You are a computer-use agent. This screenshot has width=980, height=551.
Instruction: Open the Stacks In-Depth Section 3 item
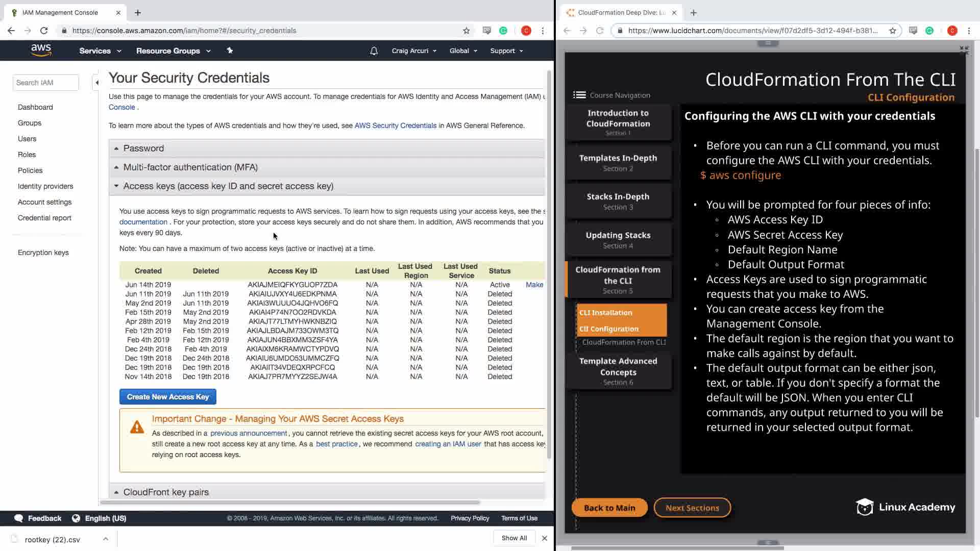tap(618, 202)
